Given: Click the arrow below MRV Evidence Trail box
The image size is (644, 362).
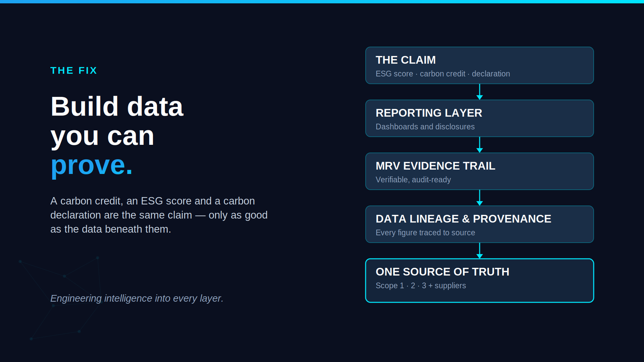Looking at the screenshot, I should tap(479, 198).
